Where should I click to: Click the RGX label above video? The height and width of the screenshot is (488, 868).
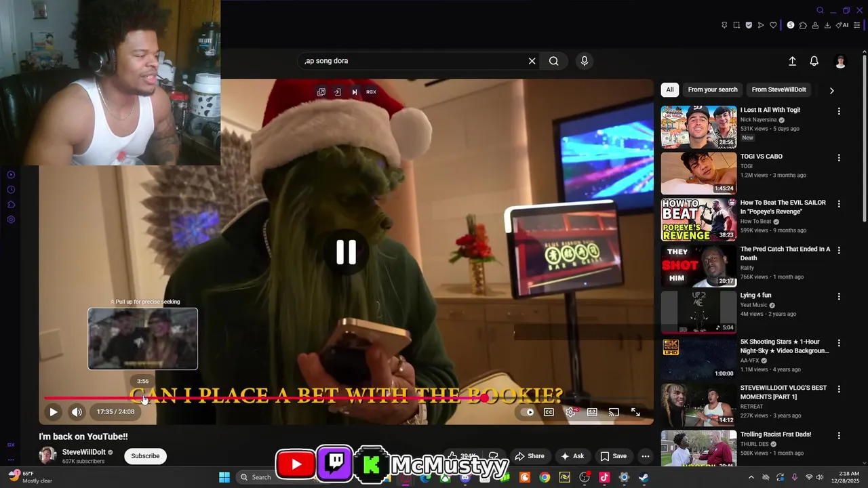[x=371, y=92]
